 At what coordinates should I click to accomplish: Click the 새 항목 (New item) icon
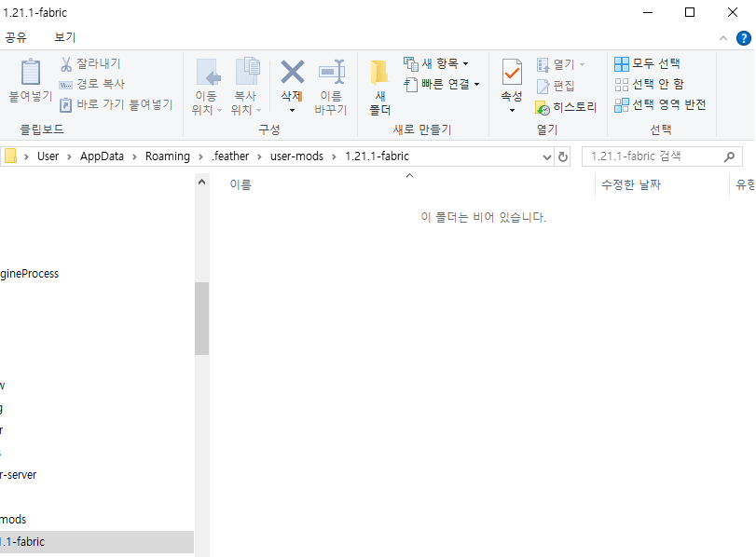coord(411,63)
